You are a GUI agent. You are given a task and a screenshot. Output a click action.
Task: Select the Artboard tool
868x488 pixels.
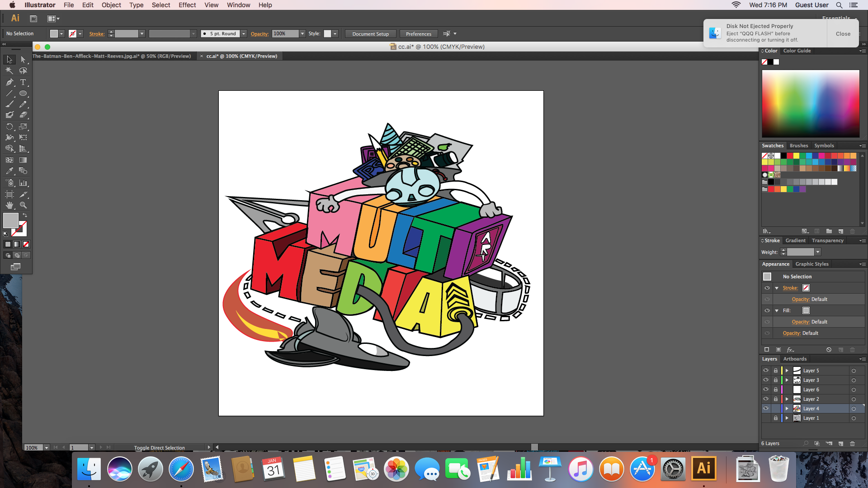pyautogui.click(x=9, y=194)
